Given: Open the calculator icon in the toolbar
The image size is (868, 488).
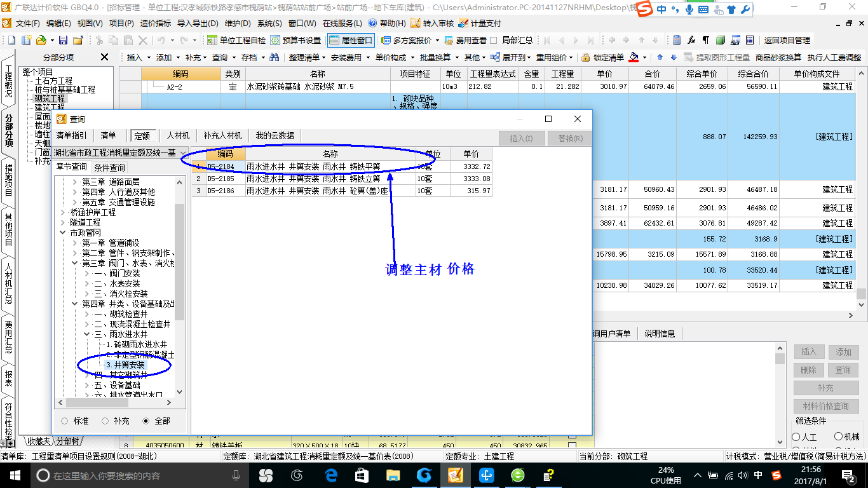Looking at the screenshot, I should (677, 40).
